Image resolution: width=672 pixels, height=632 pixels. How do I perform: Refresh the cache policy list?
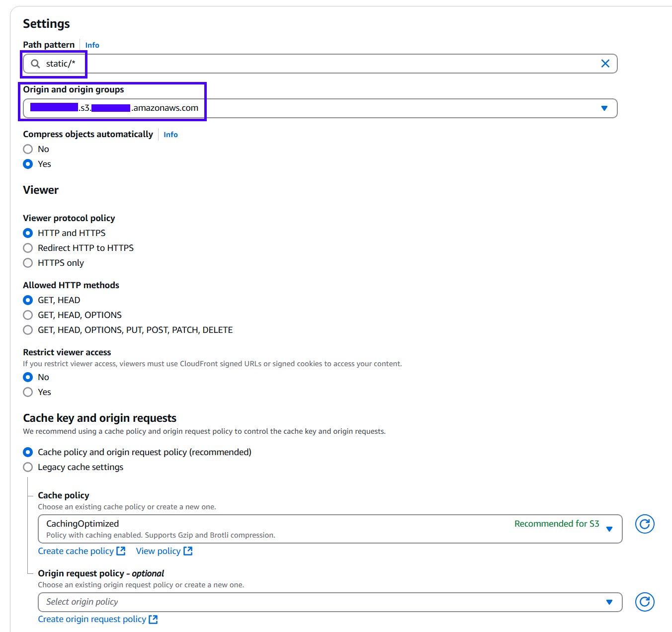(644, 524)
